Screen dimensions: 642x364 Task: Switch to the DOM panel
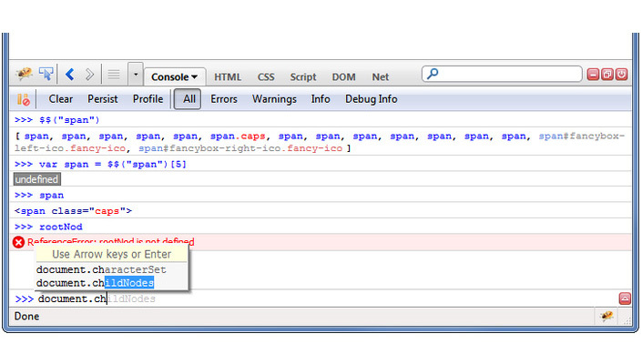click(x=343, y=76)
